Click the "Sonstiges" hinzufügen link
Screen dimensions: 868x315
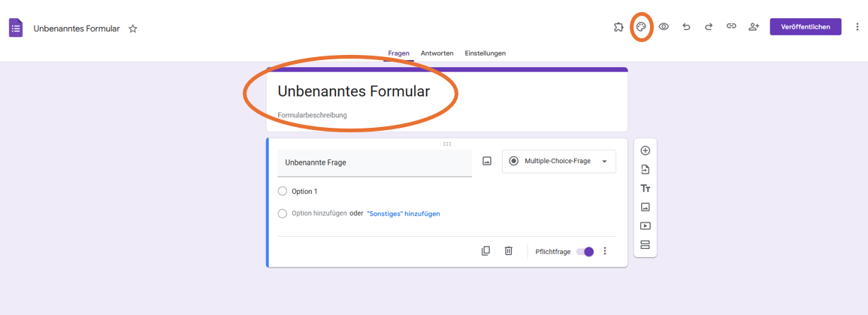tap(403, 214)
